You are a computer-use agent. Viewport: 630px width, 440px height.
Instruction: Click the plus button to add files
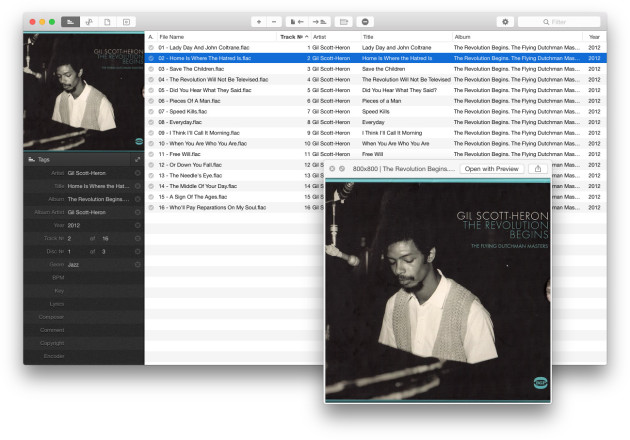point(259,21)
